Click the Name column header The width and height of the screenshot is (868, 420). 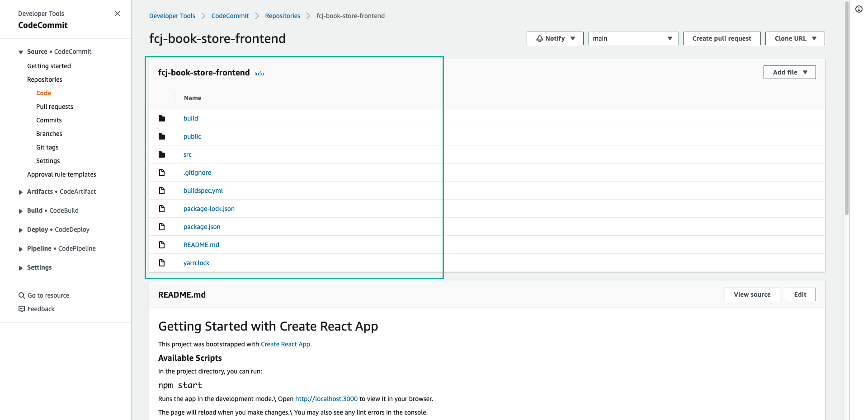click(193, 98)
